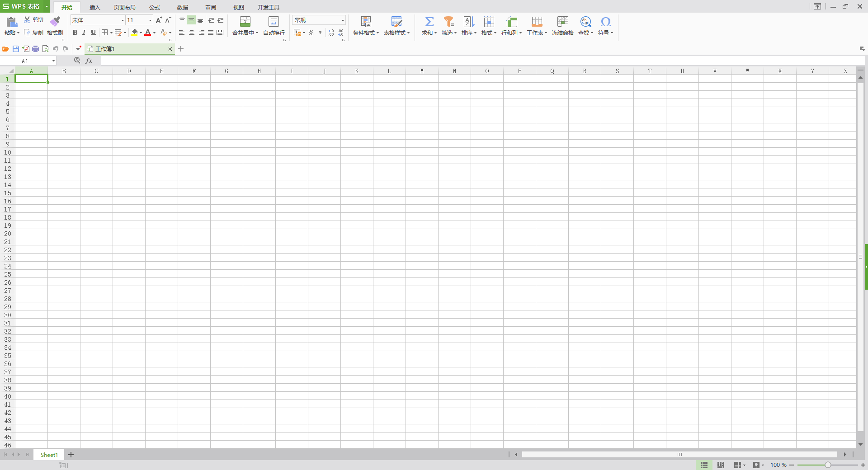Click the save icon in quick toolbar

16,49
